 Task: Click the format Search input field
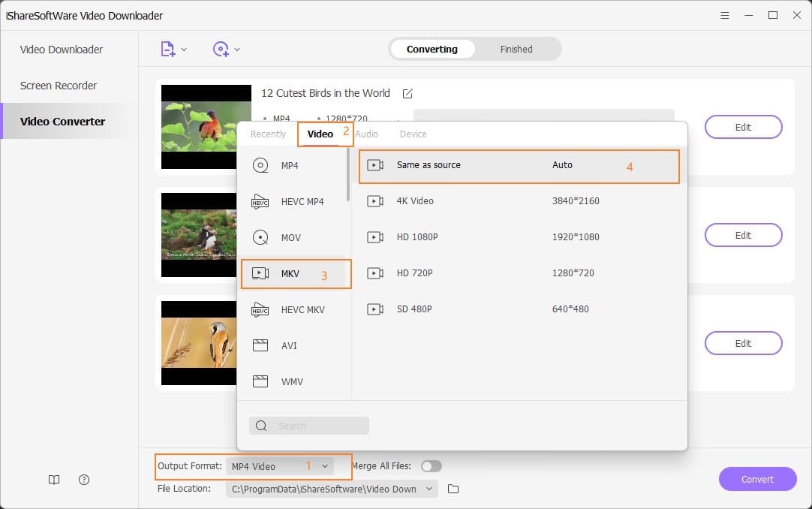[x=308, y=426]
